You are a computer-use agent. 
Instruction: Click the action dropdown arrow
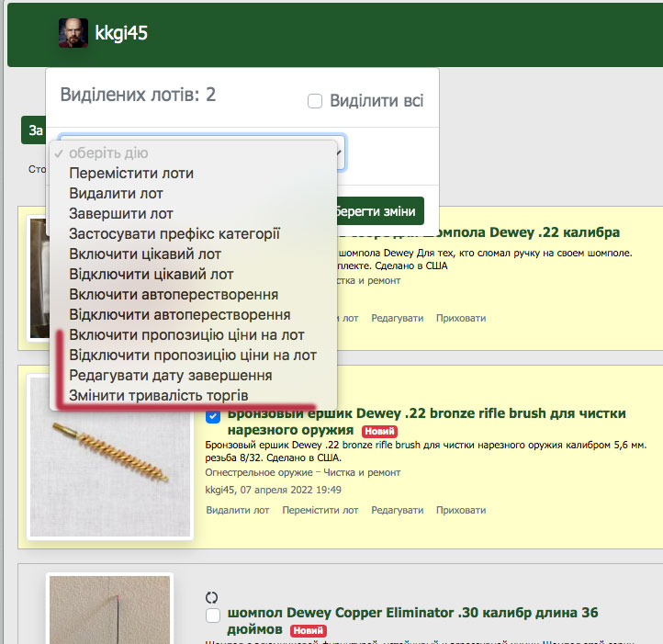339,153
